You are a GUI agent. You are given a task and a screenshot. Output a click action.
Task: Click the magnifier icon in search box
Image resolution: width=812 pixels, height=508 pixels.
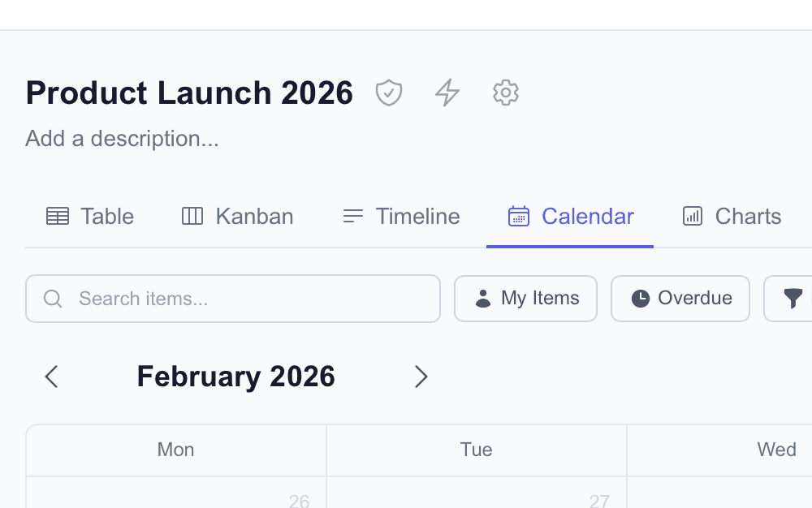coord(53,299)
